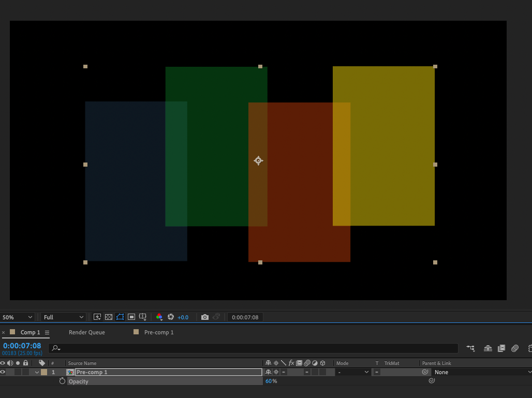This screenshot has width=532, height=398.
Task: Toggle Mask and Shape Path Visibility
Action: pos(120,317)
